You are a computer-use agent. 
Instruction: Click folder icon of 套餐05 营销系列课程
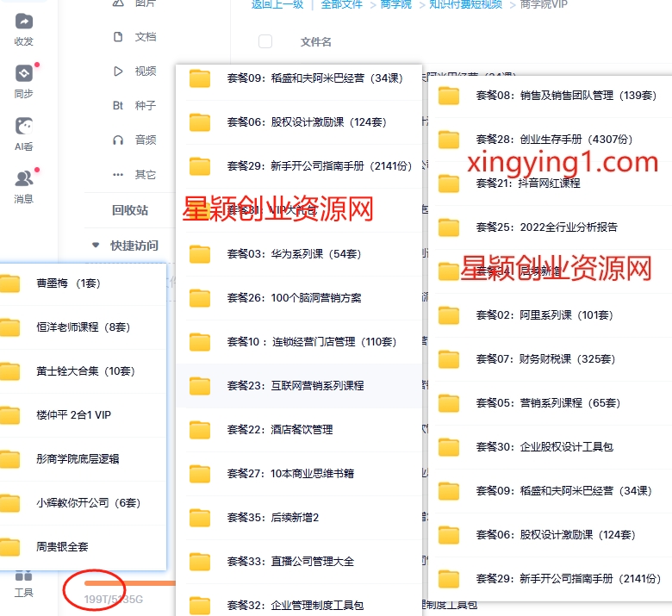point(449,403)
